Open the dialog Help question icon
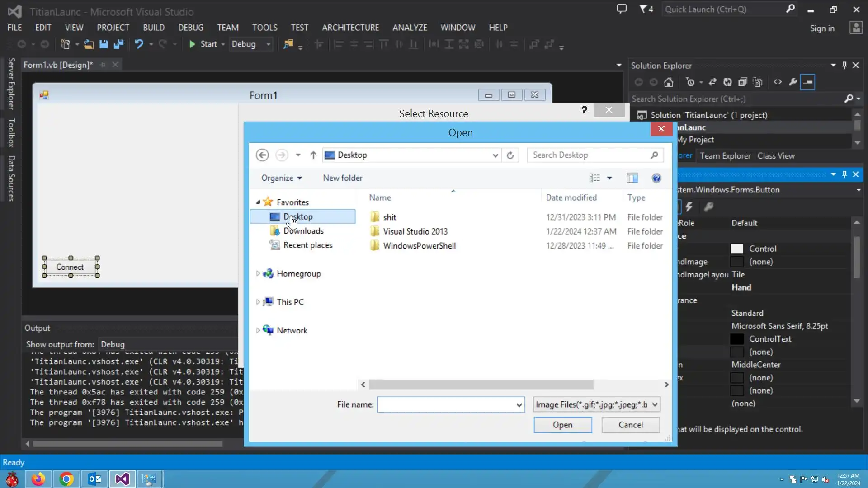 click(656, 178)
